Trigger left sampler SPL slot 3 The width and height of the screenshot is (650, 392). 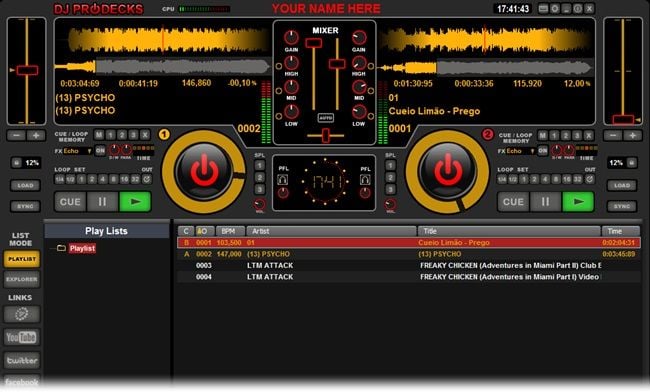click(x=260, y=189)
